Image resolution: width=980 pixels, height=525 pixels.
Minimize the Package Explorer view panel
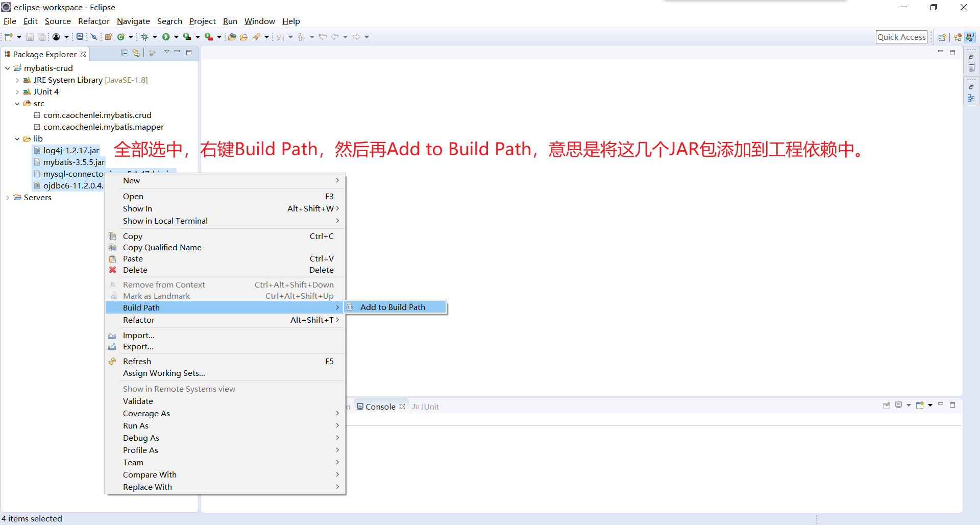(177, 52)
